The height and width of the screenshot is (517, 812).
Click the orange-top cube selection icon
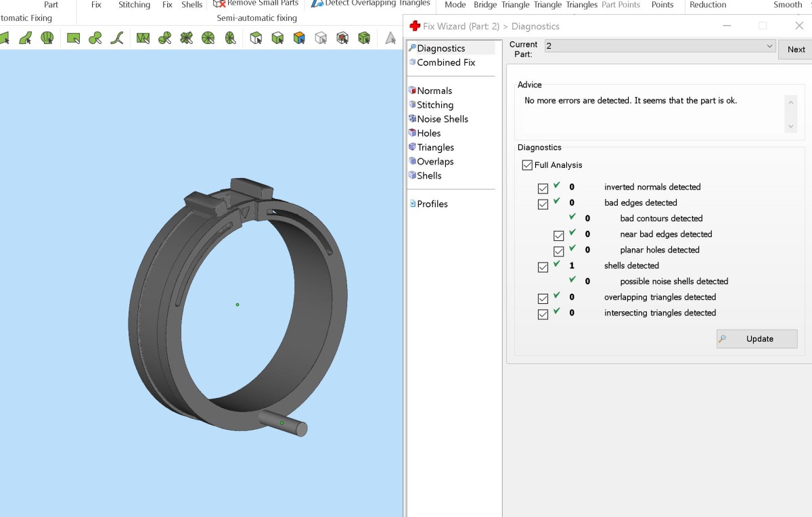[x=299, y=38]
